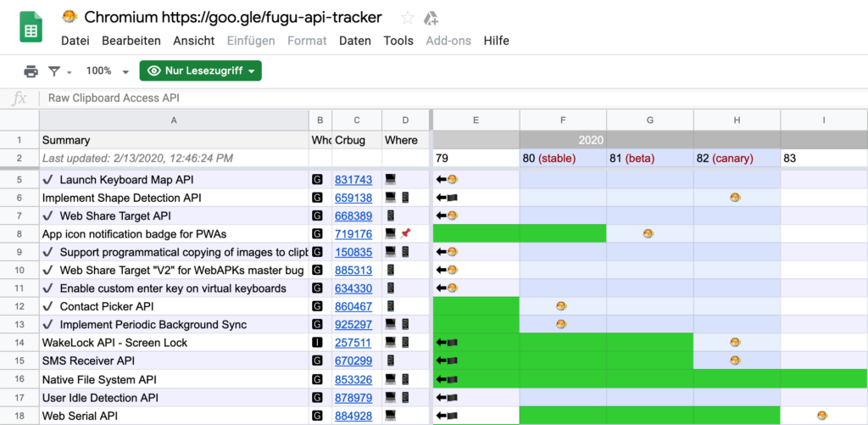Click the arrow flag icon in Shape Detection row

pyautogui.click(x=448, y=198)
